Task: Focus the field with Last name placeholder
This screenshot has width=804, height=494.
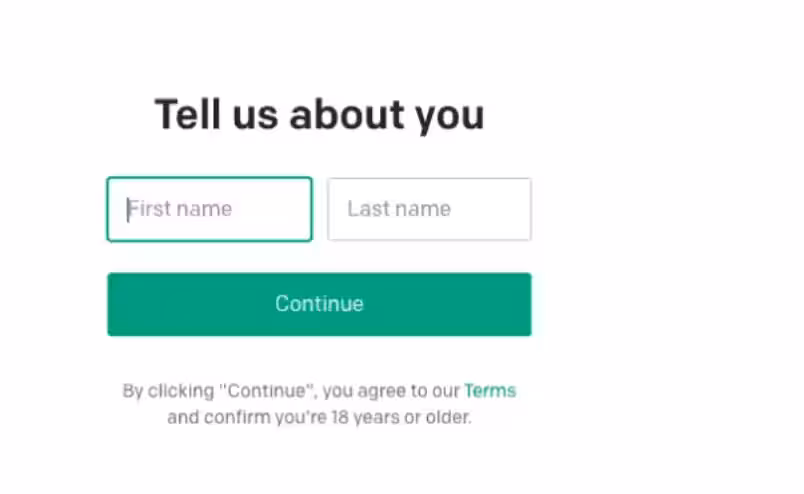Action: tap(429, 209)
